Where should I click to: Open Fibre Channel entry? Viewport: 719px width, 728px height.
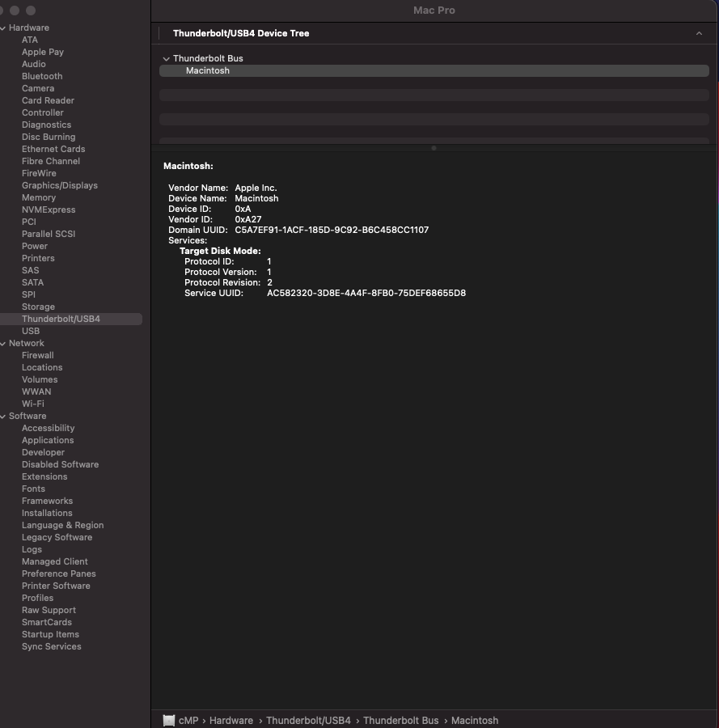[x=51, y=161]
